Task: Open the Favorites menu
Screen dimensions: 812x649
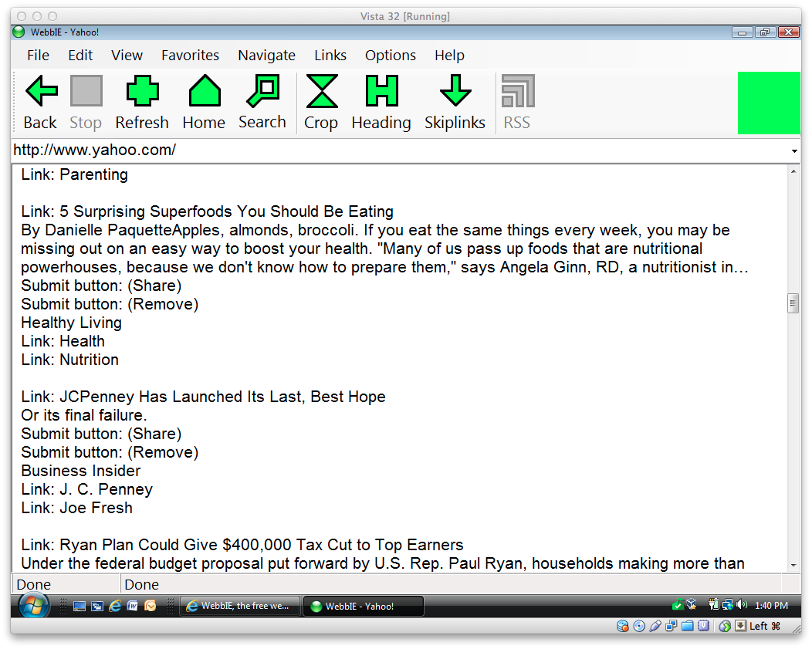Action: pyautogui.click(x=190, y=56)
